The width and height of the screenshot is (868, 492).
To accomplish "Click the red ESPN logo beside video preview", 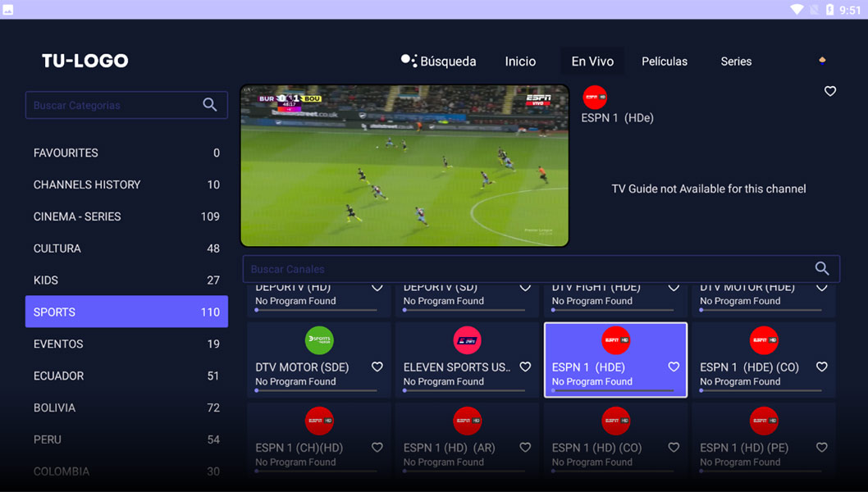I will point(595,98).
